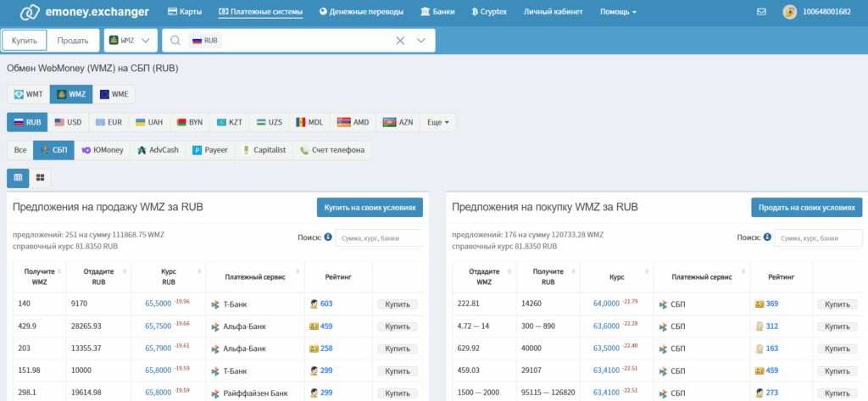Focus left offers search field
The width and height of the screenshot is (868, 401).
[379, 238]
